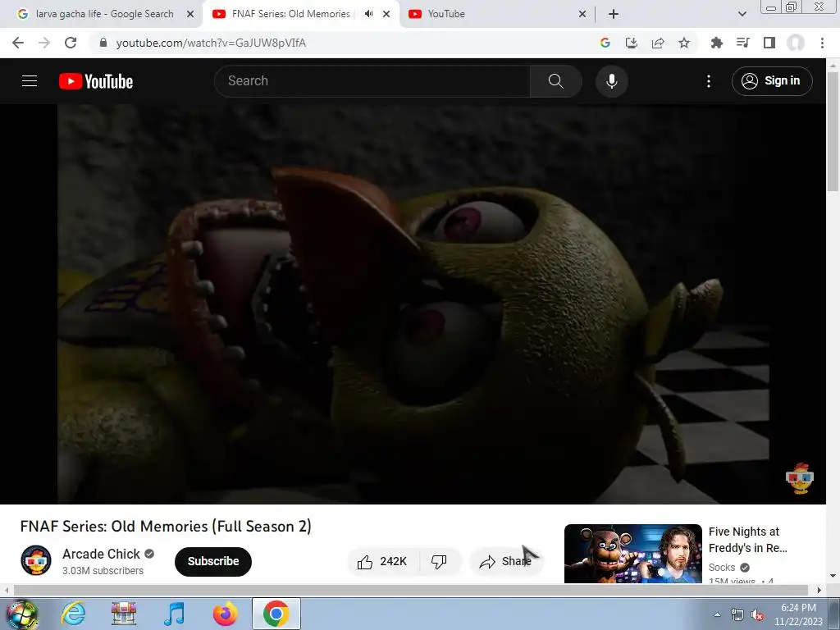The image size is (840, 630).
Task: Click the vertical page scrollbar thumb
Action: pos(833,130)
